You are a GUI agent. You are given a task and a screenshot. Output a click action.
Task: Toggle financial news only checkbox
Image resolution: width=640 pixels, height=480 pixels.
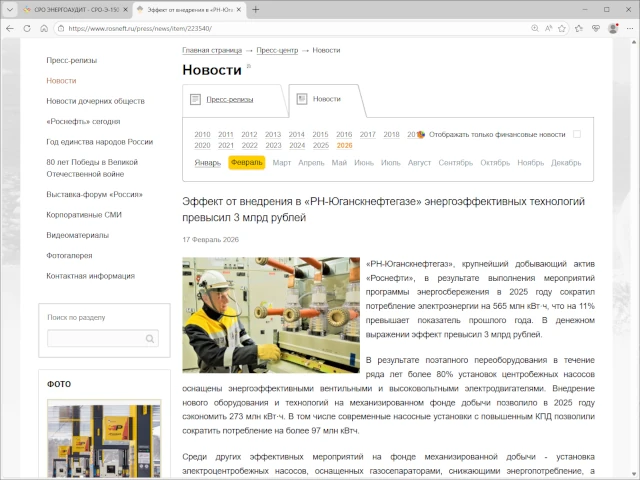tap(577, 134)
